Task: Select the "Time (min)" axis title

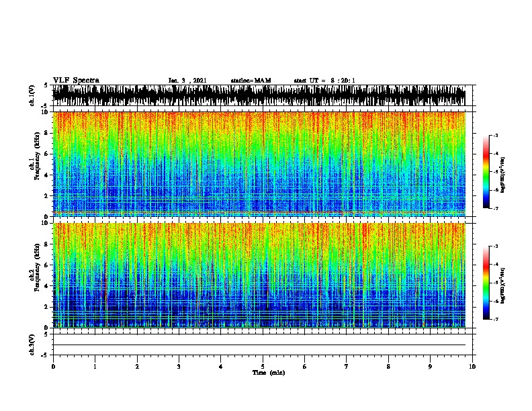Action: tap(269, 373)
